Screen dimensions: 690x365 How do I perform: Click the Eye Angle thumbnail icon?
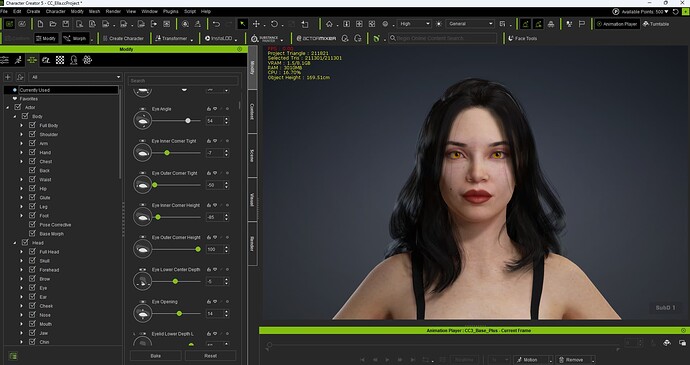click(x=142, y=121)
